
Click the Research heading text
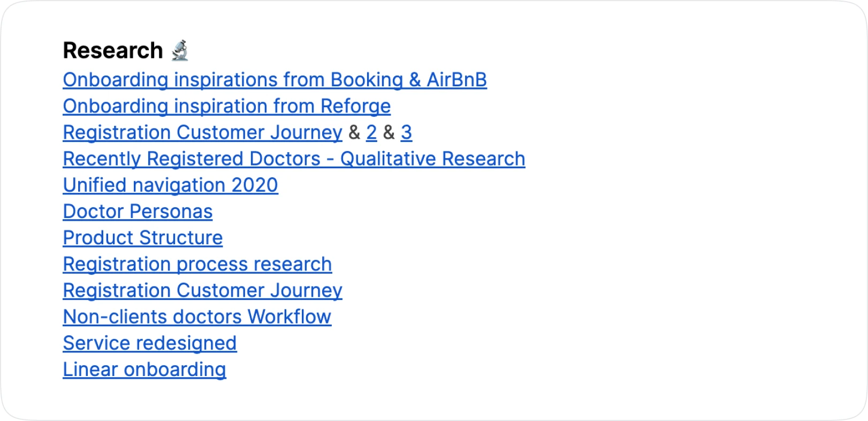(x=113, y=49)
